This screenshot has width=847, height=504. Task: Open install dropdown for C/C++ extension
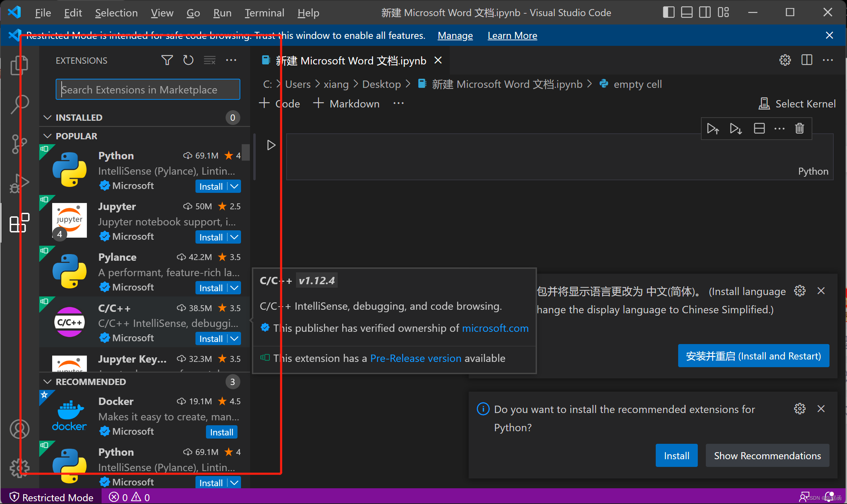(234, 339)
